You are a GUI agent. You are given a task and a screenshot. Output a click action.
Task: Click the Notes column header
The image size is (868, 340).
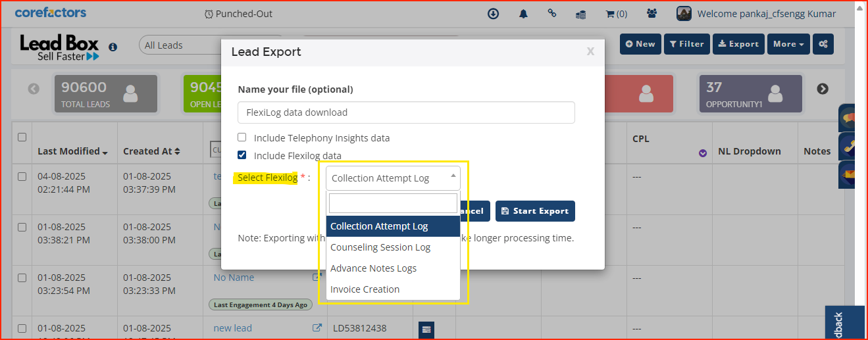(817, 151)
